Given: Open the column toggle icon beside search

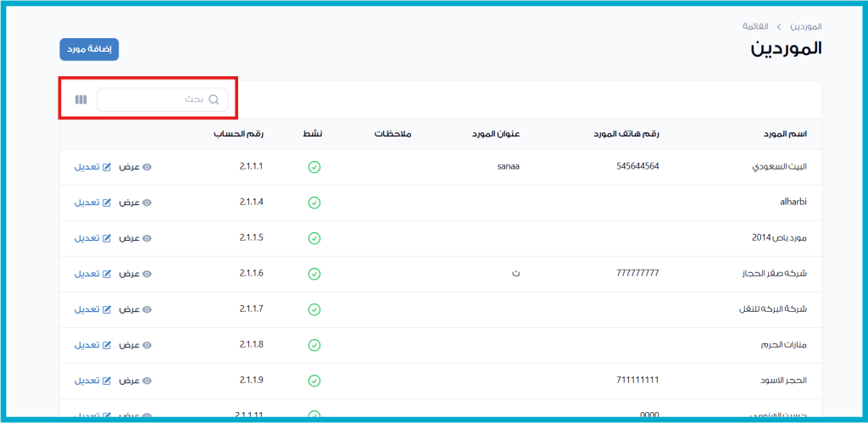Looking at the screenshot, I should point(81,99).
